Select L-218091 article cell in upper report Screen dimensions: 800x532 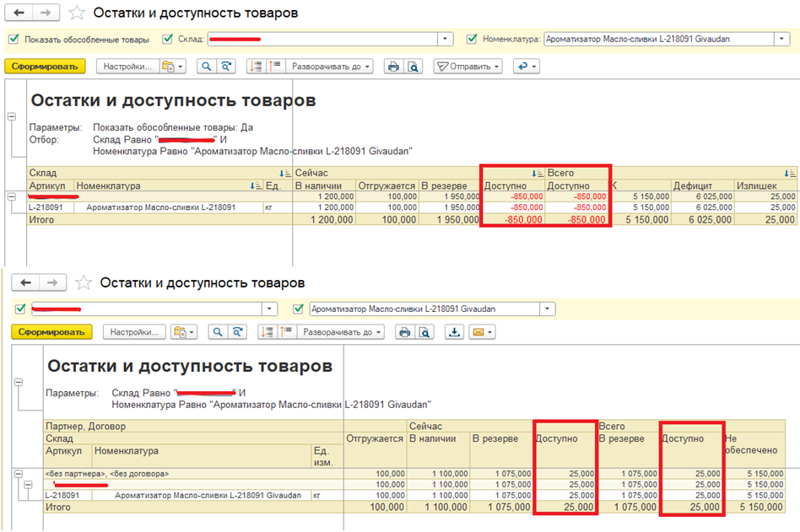[x=51, y=207]
